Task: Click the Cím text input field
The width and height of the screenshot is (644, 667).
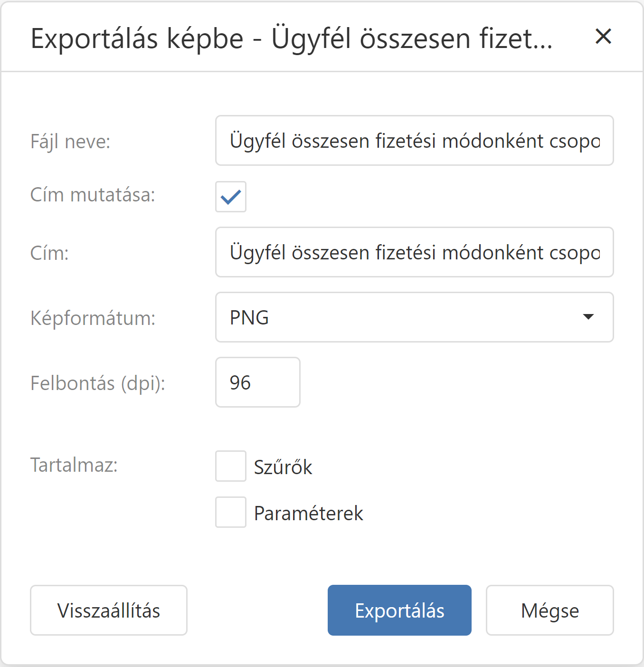Action: click(x=414, y=252)
